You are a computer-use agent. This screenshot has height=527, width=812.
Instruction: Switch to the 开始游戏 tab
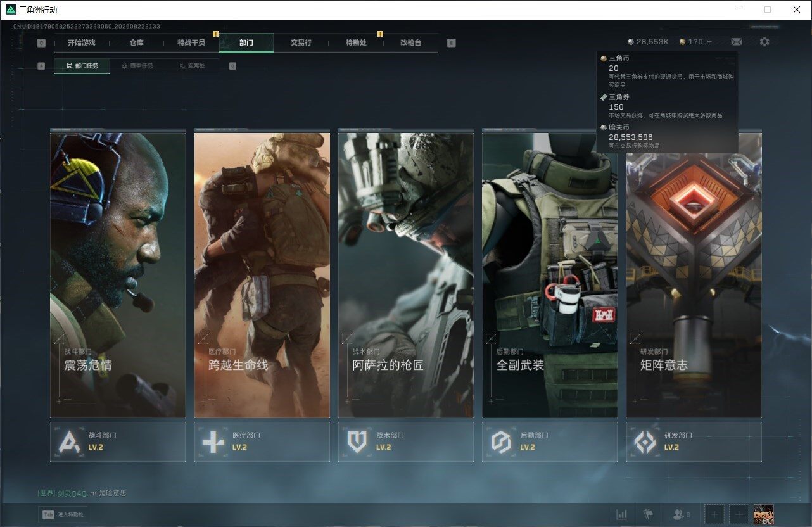click(x=82, y=42)
